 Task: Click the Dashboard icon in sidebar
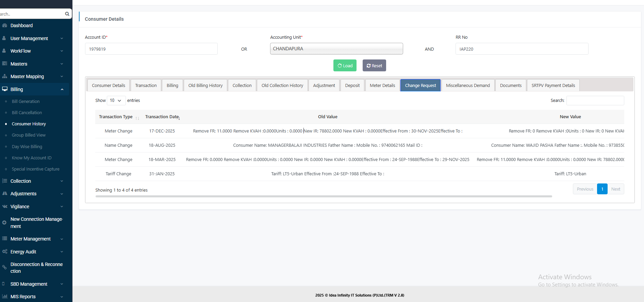(x=4, y=25)
